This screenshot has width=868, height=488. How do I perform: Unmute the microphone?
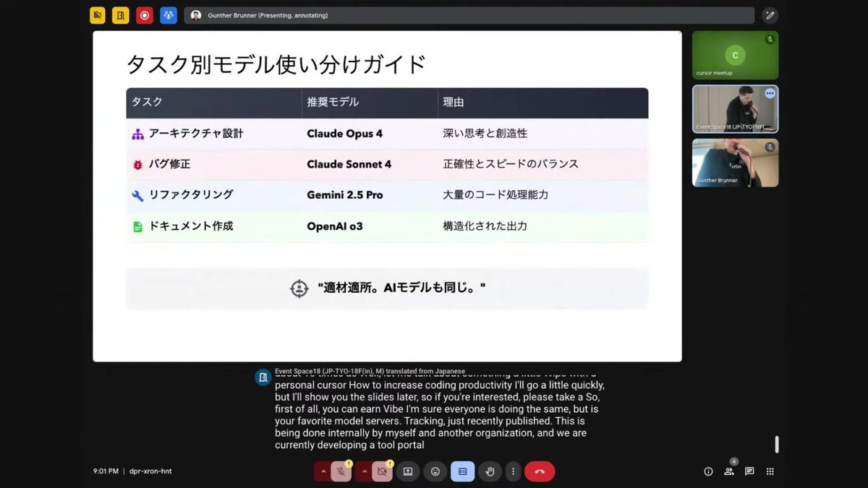coord(339,471)
